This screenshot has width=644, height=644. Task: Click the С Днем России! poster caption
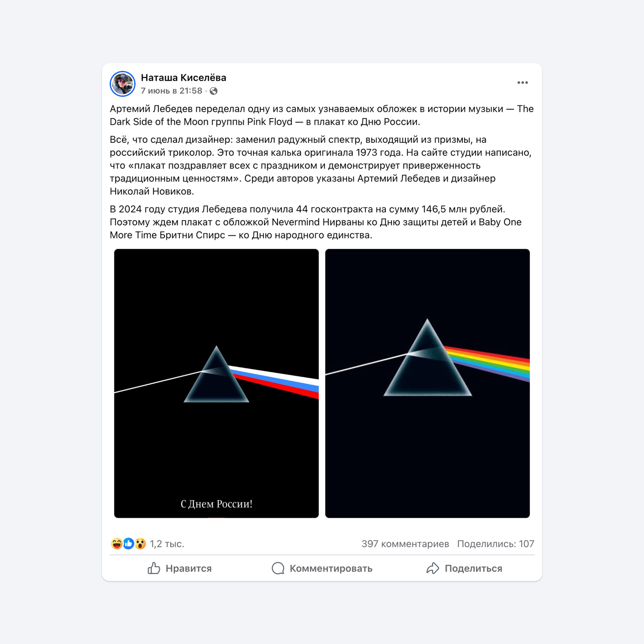216,504
